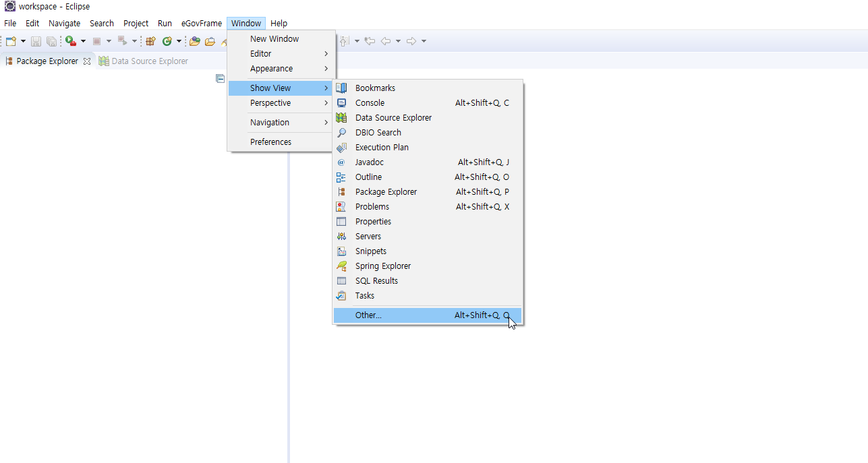Expand the Editor submenu
This screenshot has width=868, height=463.
[x=281, y=54]
